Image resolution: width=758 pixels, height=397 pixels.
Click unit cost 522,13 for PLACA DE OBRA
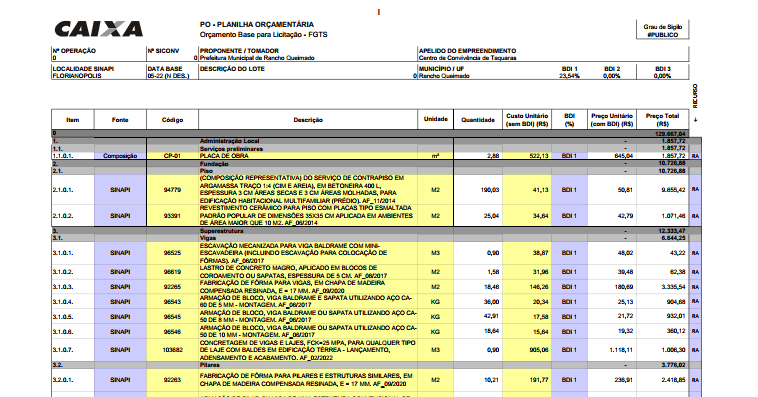click(x=539, y=156)
